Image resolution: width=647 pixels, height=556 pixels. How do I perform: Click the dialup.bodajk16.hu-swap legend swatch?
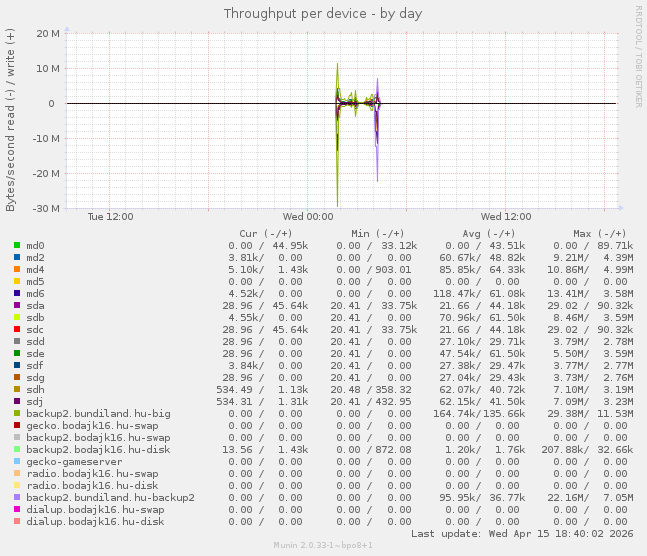point(17,509)
